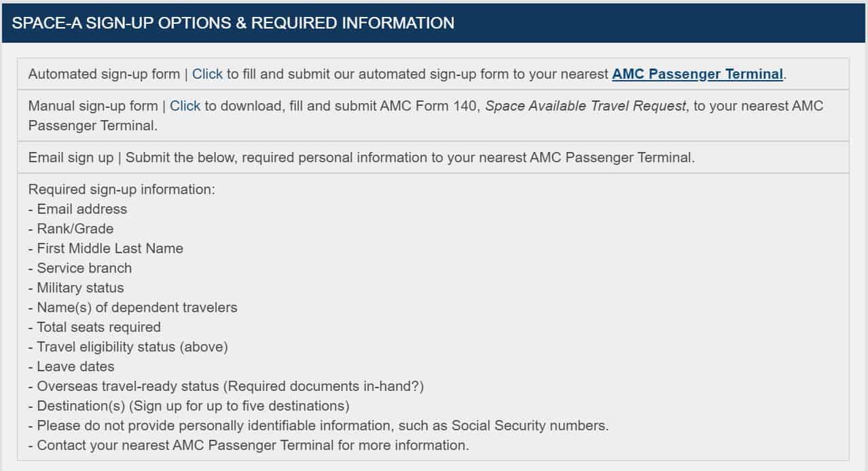This screenshot has height=471, width=868.
Task: Click the Required sign-up information heading
Action: 122,189
